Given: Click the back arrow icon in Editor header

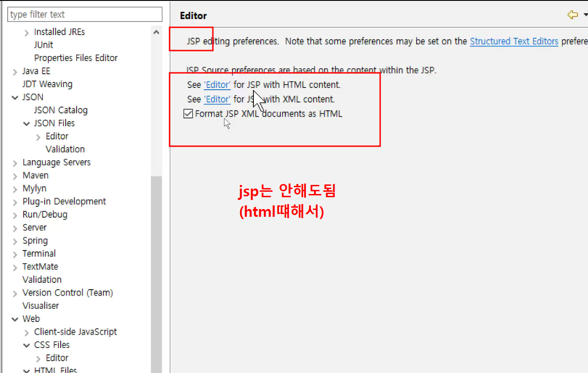Looking at the screenshot, I should point(573,15).
